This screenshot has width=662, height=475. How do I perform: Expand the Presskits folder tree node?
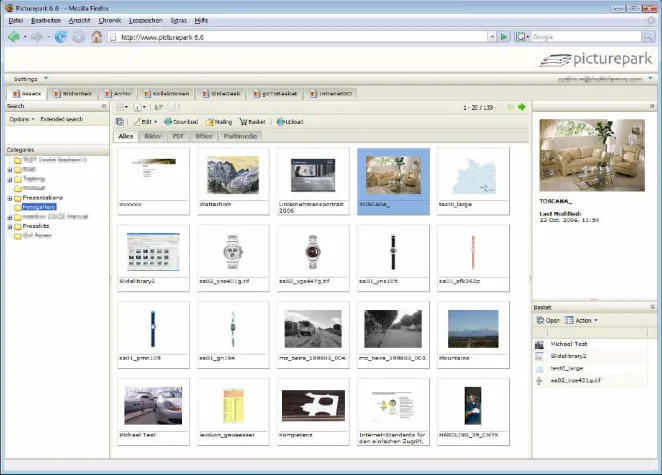[x=9, y=226]
